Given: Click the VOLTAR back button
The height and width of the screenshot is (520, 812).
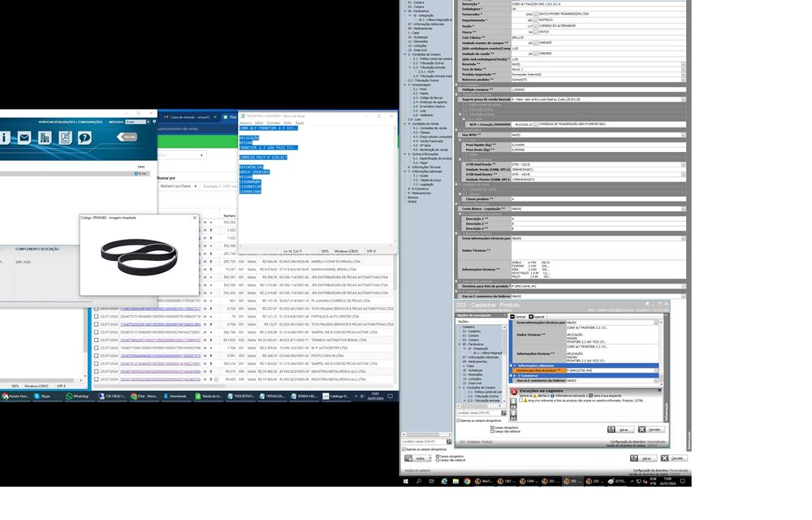Looking at the screenshot, I should coord(127,136).
